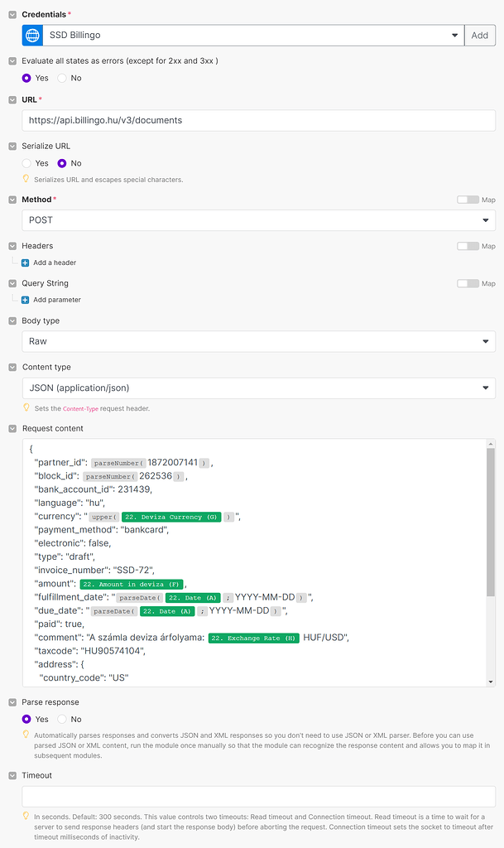Click the Add button beside the credentials field
504x848 pixels.
(480, 35)
